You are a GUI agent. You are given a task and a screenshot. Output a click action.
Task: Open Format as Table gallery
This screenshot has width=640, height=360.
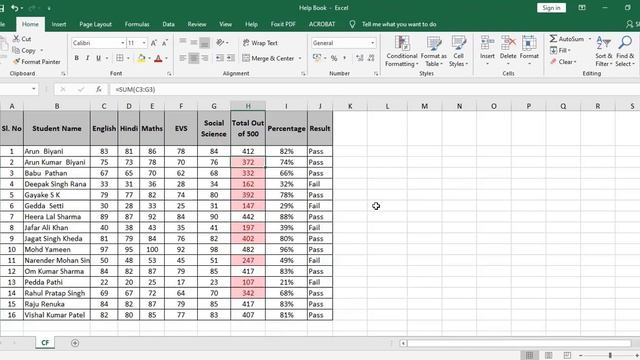pos(433,51)
